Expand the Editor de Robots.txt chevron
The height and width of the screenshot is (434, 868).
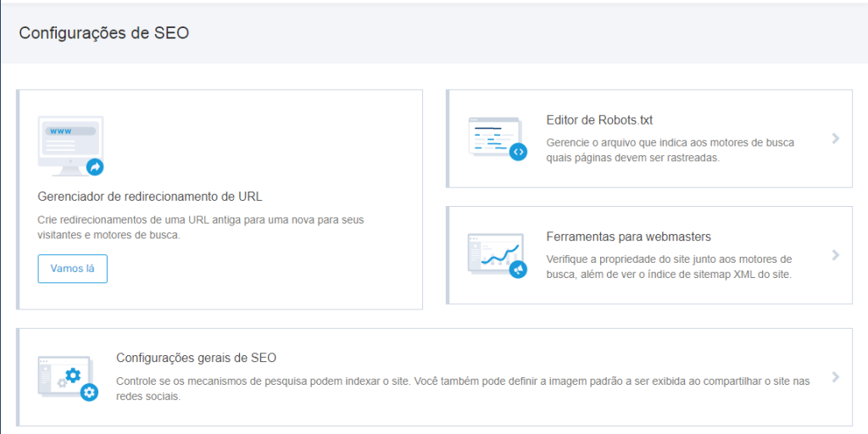click(x=836, y=138)
